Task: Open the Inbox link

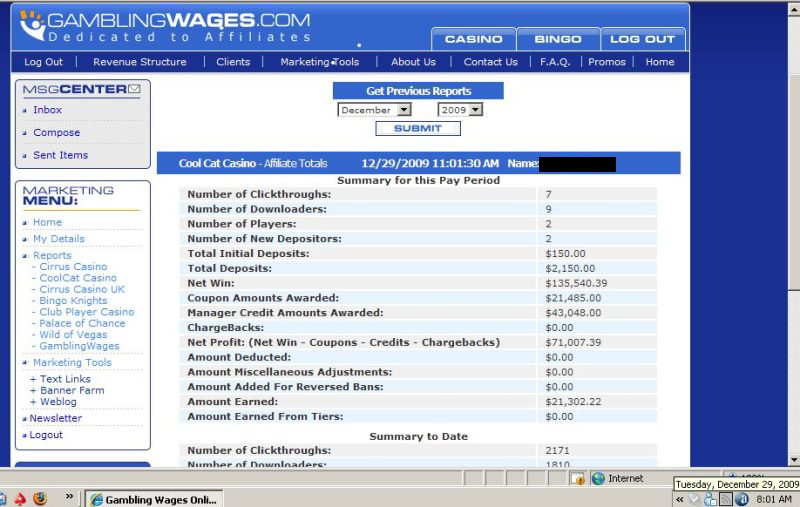Action: (x=47, y=110)
